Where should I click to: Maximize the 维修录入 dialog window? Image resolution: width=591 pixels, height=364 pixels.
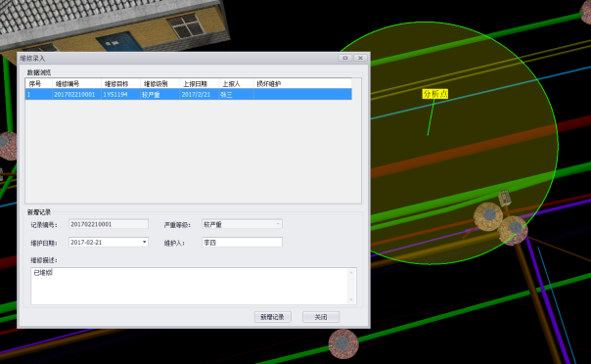tap(344, 58)
